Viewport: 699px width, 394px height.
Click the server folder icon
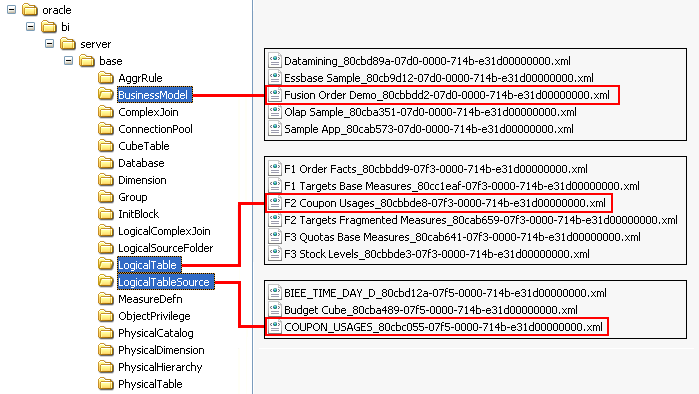pyautogui.click(x=68, y=44)
